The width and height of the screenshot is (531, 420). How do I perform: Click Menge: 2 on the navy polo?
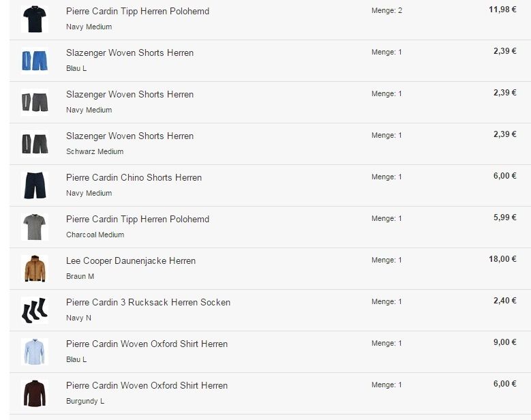coord(386,11)
